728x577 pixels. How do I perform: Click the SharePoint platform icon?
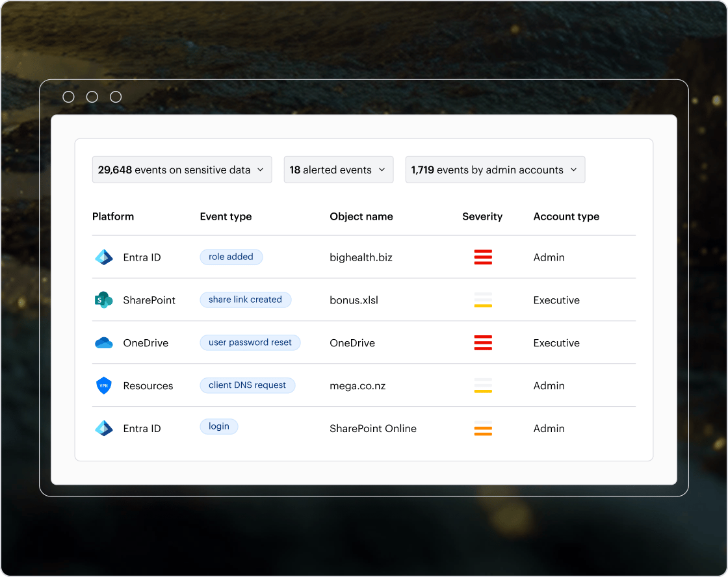[x=104, y=300]
